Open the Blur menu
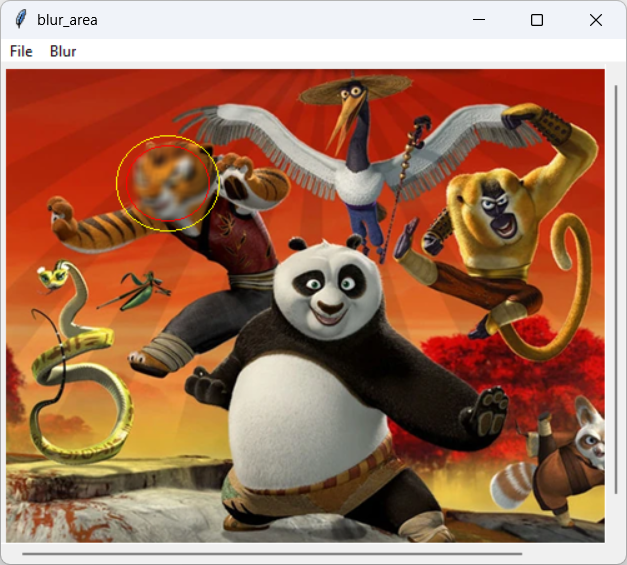Screen dimensions: 627x565 coord(62,51)
